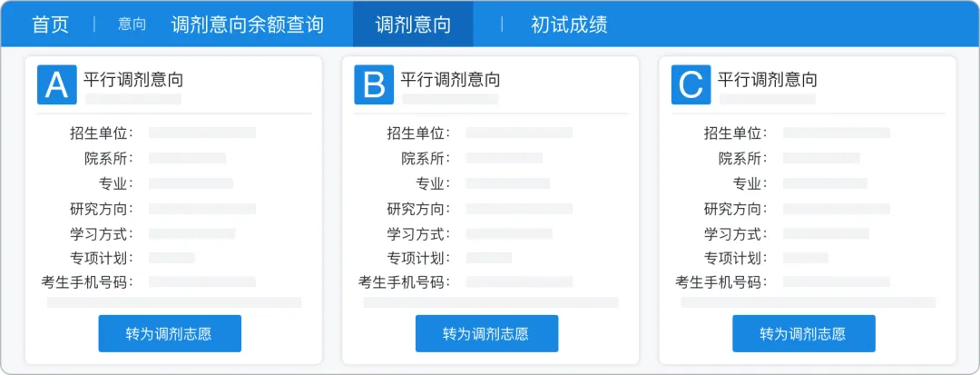
Task: Click 专业 value placeholder in card B
Action: tap(507, 183)
